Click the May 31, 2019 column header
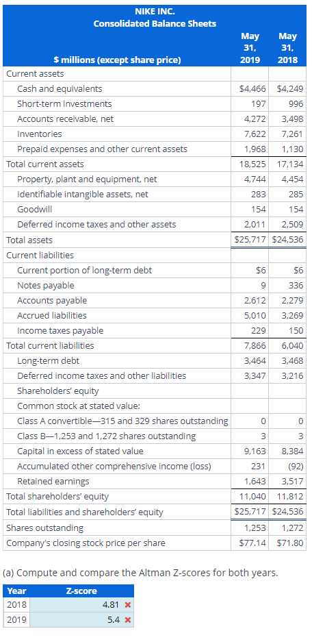 [x=250, y=48]
